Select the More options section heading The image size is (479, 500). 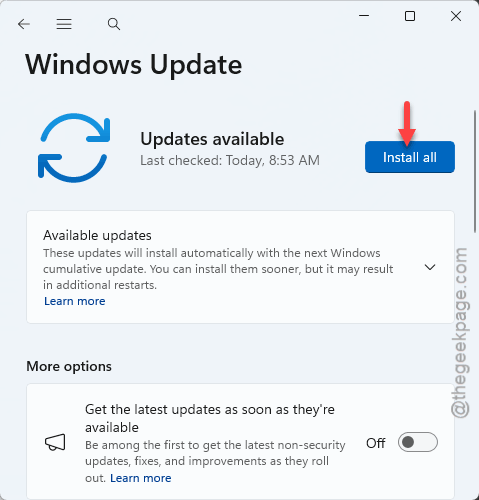[69, 366]
